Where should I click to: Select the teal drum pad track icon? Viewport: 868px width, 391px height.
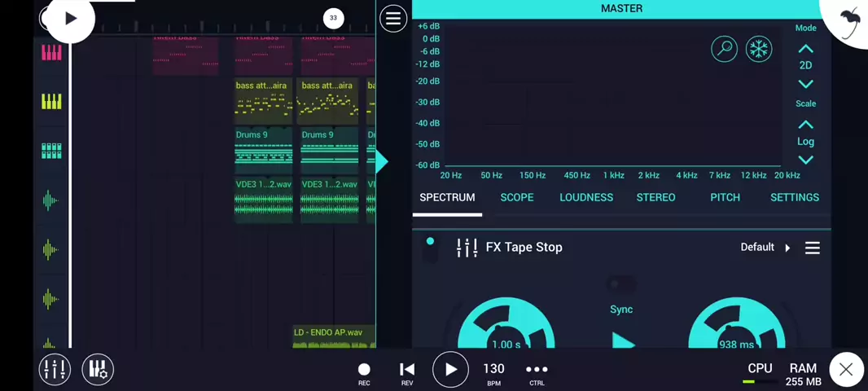pyautogui.click(x=51, y=151)
